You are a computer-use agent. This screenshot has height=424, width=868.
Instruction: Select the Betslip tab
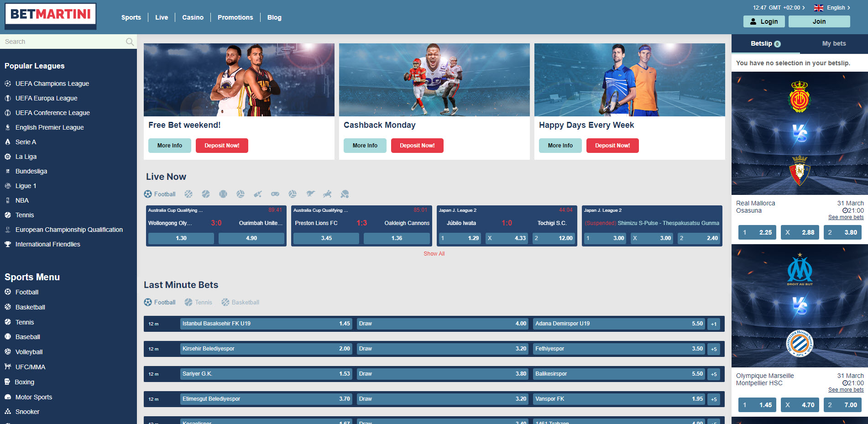pyautogui.click(x=765, y=44)
